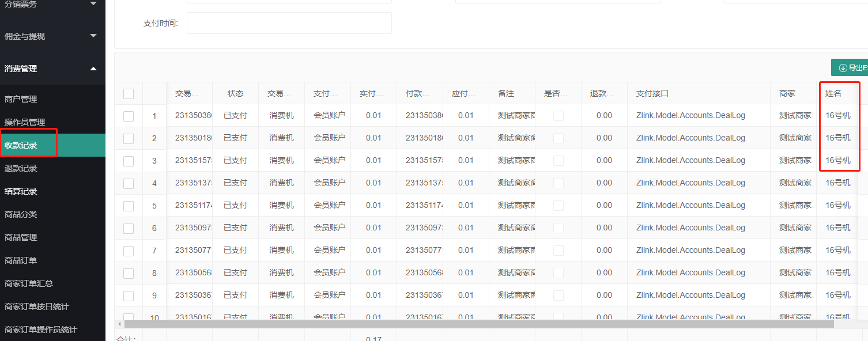
Task: Open 退款记录 in the sidebar
Action: 21,168
